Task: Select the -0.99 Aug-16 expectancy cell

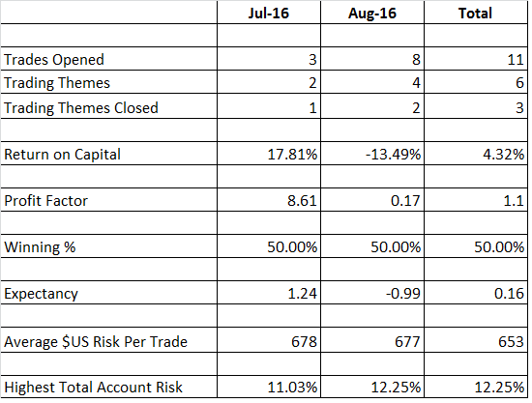Action: pyautogui.click(x=372, y=293)
